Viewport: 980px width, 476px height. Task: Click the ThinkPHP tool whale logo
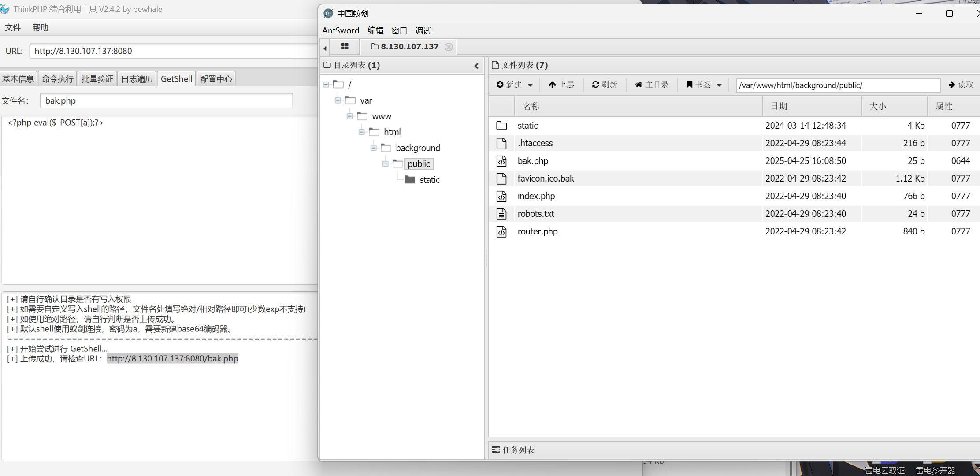pyautogui.click(x=5, y=9)
